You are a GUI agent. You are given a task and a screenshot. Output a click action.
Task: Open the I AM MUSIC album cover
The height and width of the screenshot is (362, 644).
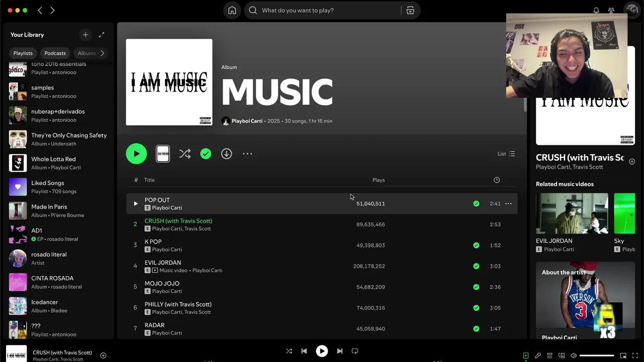(x=169, y=82)
